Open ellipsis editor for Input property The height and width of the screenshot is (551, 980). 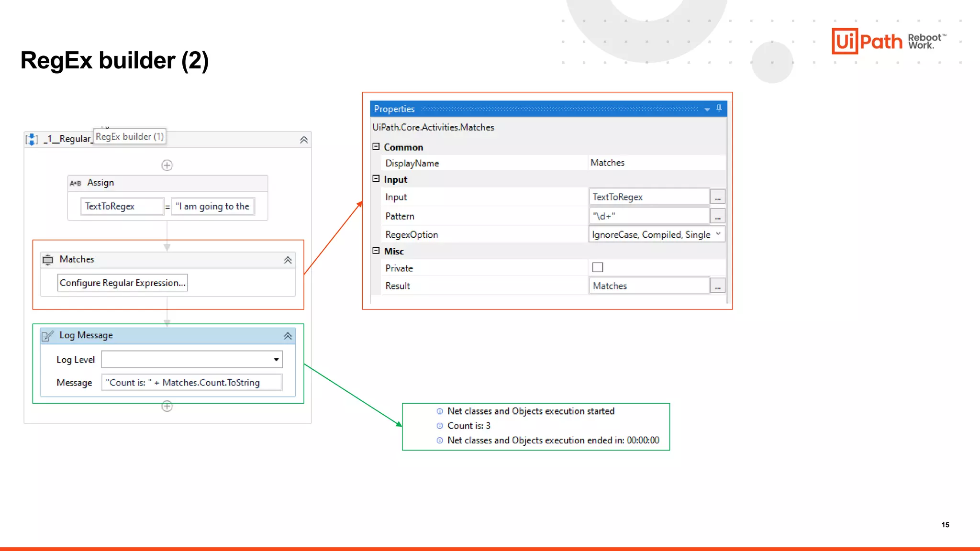tap(717, 197)
